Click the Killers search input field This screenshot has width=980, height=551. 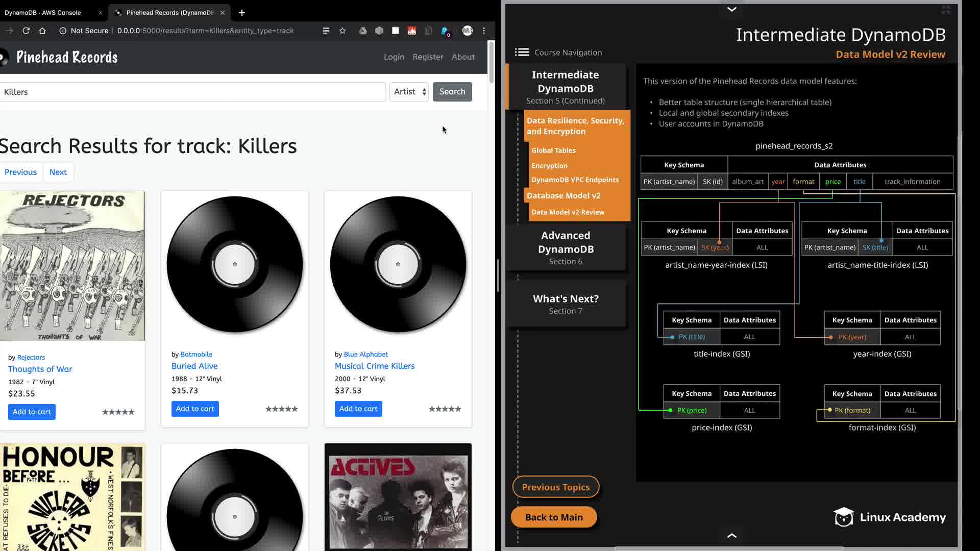click(192, 92)
